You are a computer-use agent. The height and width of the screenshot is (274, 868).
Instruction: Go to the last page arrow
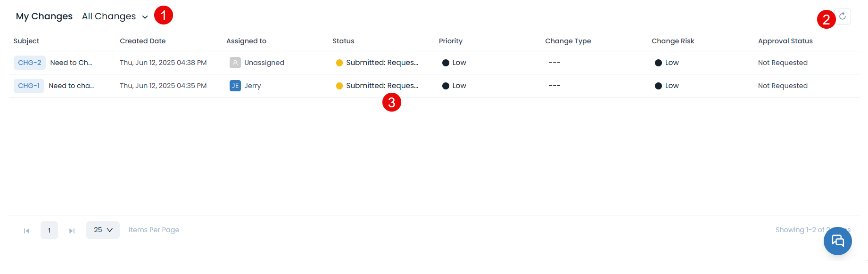click(72, 231)
